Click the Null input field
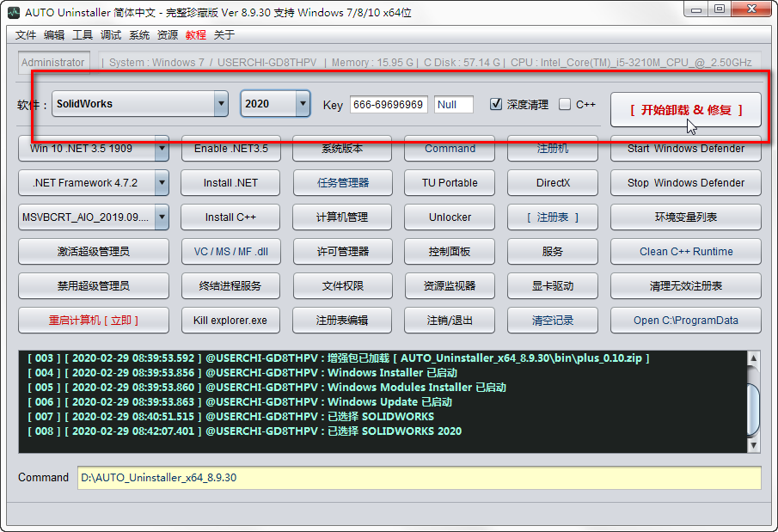Image resolution: width=778 pixels, height=532 pixels. pos(454,105)
